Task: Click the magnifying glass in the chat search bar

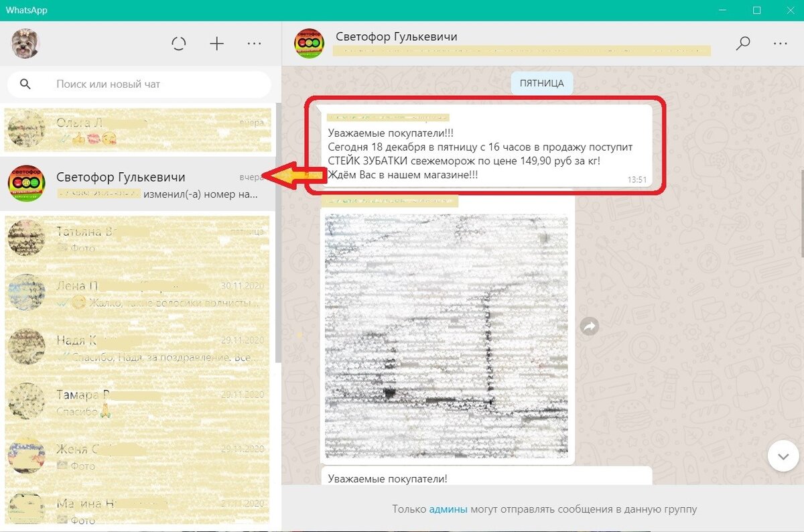Action: click(25, 84)
